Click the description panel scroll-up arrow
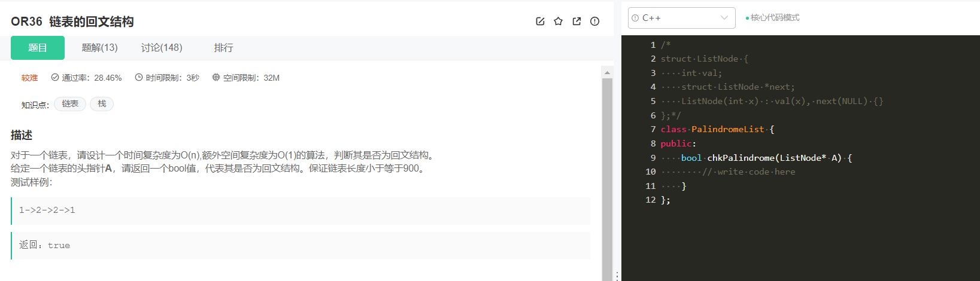This screenshot has width=980, height=281. click(x=607, y=72)
